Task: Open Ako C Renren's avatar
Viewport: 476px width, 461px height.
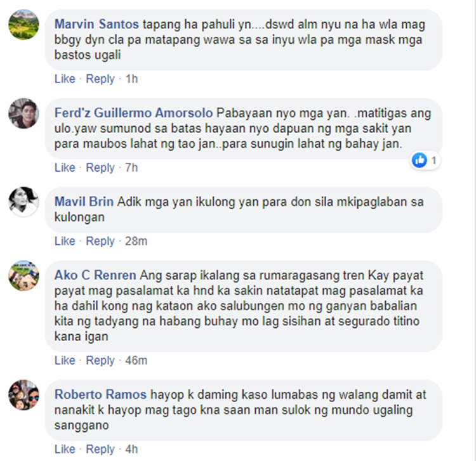Action: pos(23,276)
